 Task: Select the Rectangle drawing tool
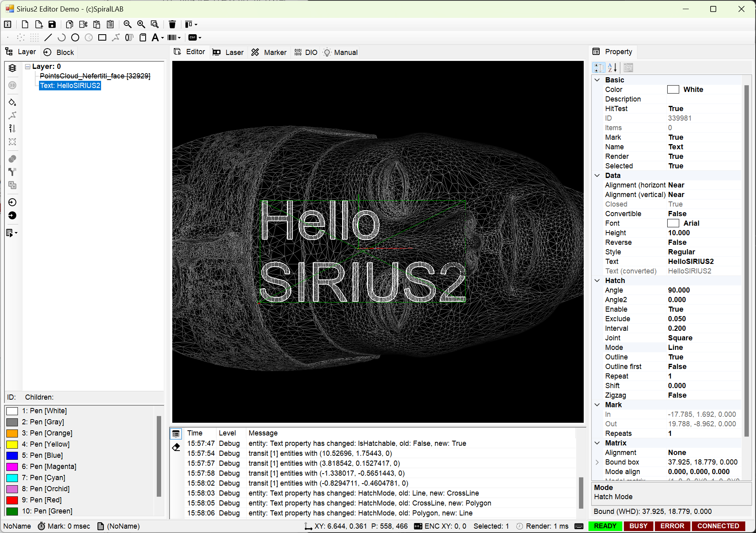pos(102,37)
